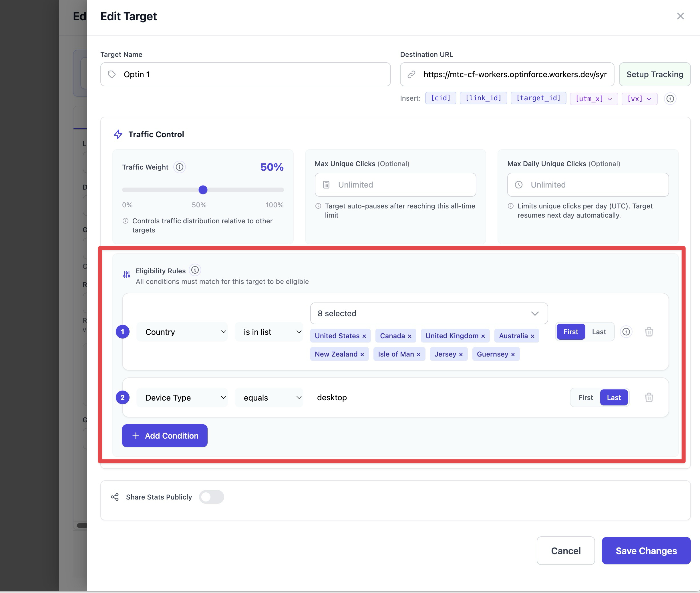Open the Country field dropdown
Image resolution: width=700 pixels, height=593 pixels.
click(182, 332)
